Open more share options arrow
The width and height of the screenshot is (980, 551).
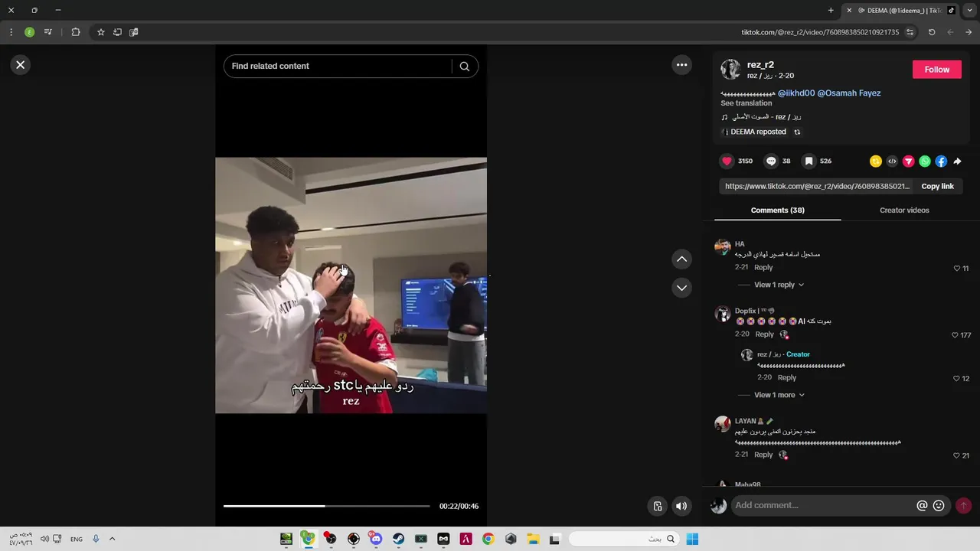coord(957,161)
